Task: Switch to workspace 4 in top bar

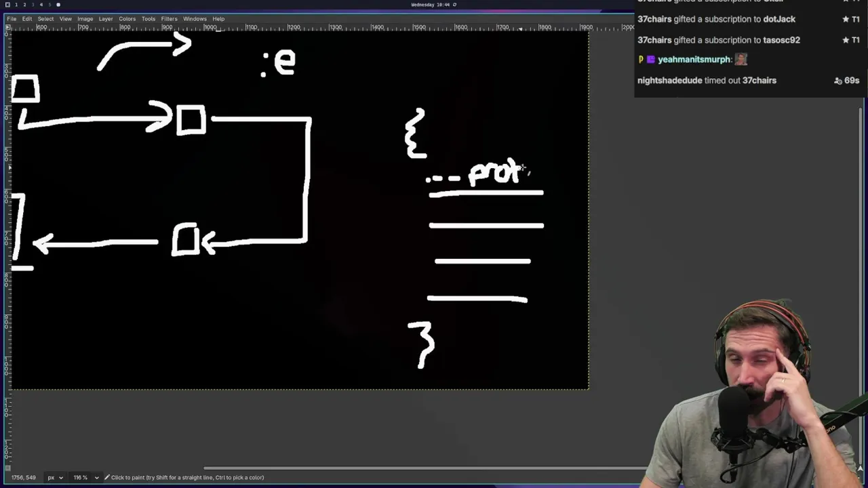Action: [x=41, y=5]
